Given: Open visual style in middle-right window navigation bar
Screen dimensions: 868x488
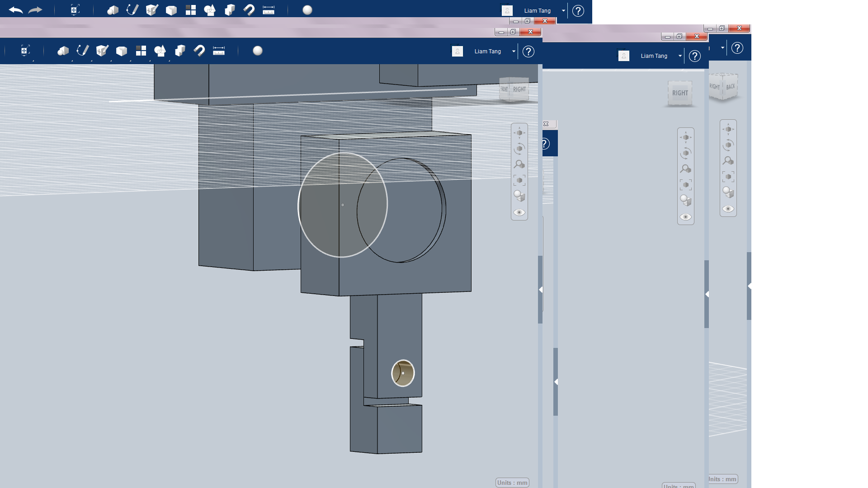Looking at the screenshot, I should pyautogui.click(x=686, y=201).
